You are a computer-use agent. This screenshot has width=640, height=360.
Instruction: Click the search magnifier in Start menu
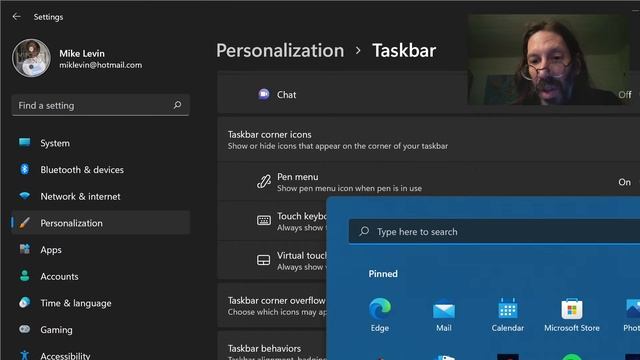(x=364, y=231)
